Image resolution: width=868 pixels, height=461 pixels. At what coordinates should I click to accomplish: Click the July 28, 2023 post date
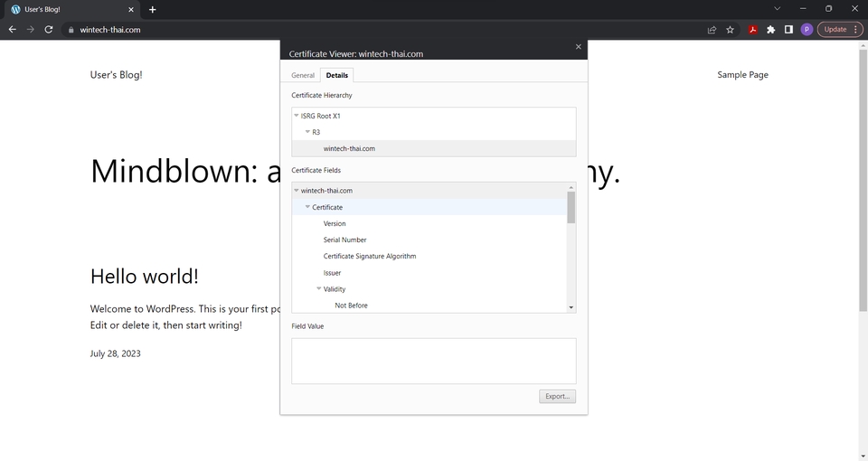(115, 353)
